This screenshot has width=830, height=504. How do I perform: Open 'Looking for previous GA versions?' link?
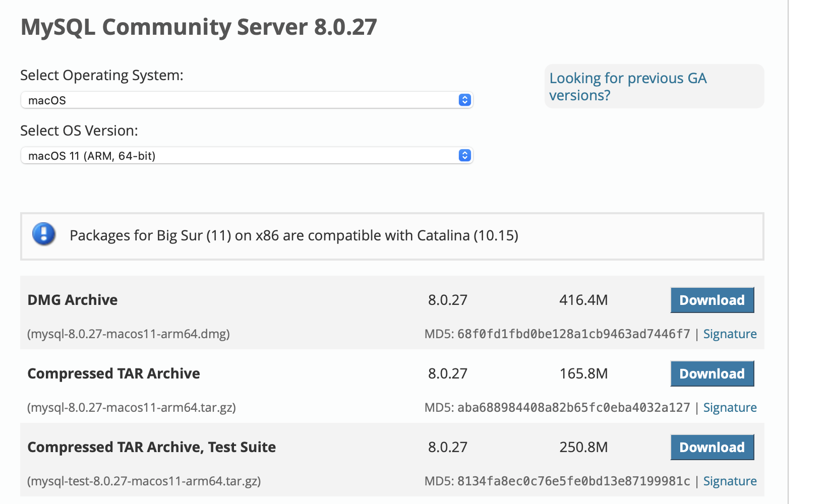(x=628, y=87)
